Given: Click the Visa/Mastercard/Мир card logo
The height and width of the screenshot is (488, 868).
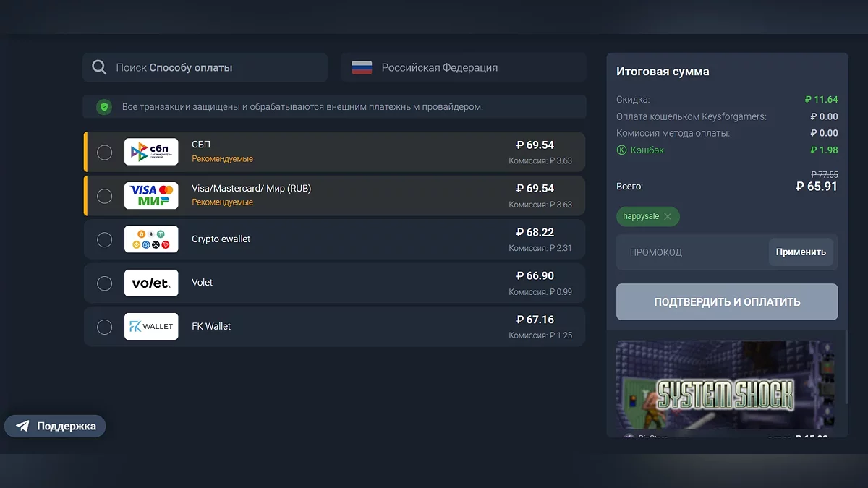Looking at the screenshot, I should tap(151, 195).
